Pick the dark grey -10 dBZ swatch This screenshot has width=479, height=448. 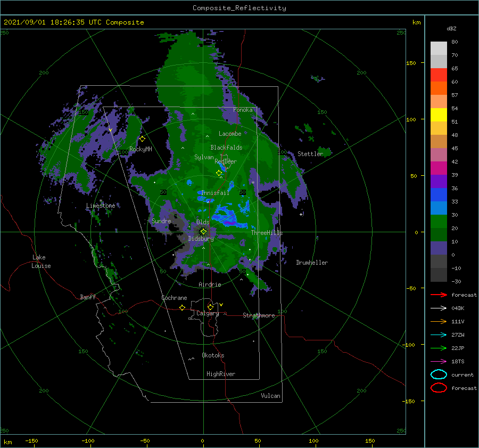439,274
